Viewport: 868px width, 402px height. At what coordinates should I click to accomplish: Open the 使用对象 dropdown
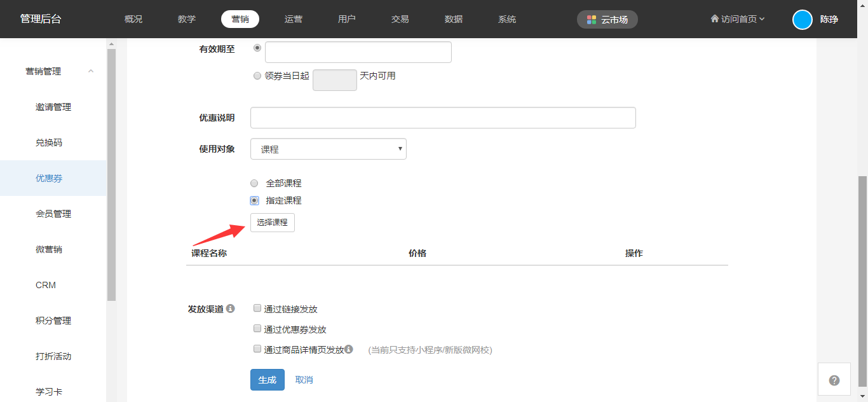coord(328,149)
